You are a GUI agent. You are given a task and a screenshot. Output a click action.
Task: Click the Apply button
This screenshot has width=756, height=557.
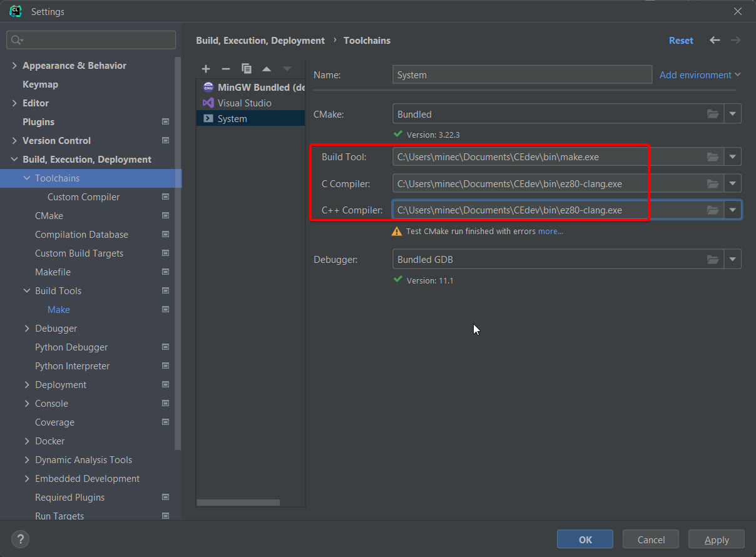tap(716, 539)
